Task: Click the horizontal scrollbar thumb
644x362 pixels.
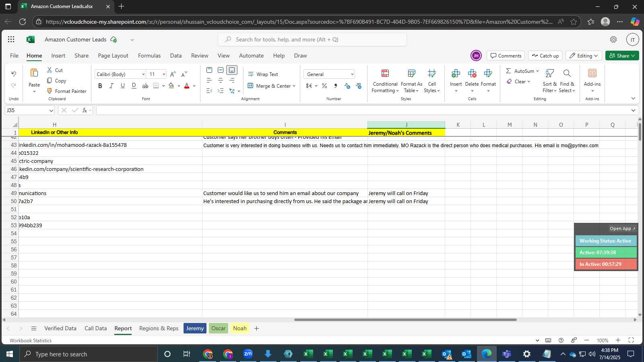Action: pos(405,320)
